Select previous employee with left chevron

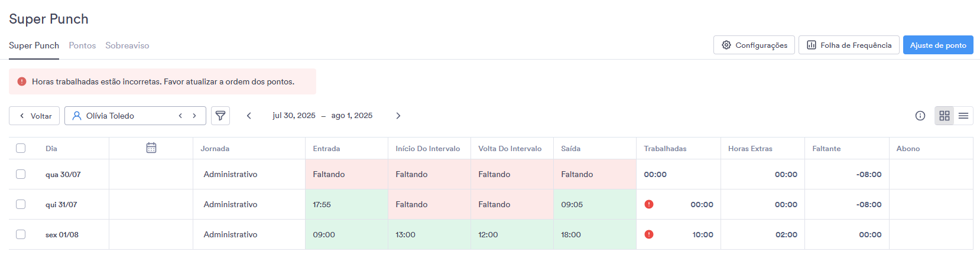pos(180,116)
